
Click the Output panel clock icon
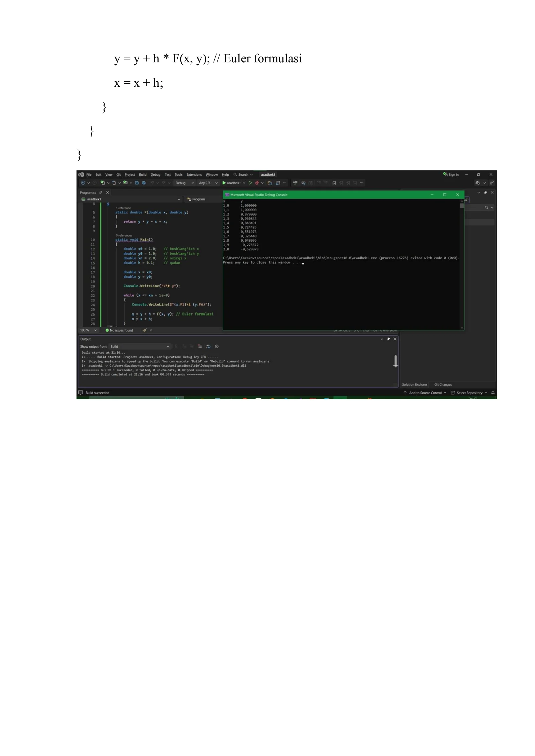pos(217,347)
